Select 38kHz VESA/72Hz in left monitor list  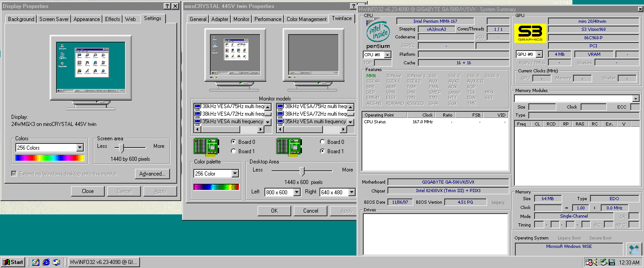pyautogui.click(x=229, y=114)
